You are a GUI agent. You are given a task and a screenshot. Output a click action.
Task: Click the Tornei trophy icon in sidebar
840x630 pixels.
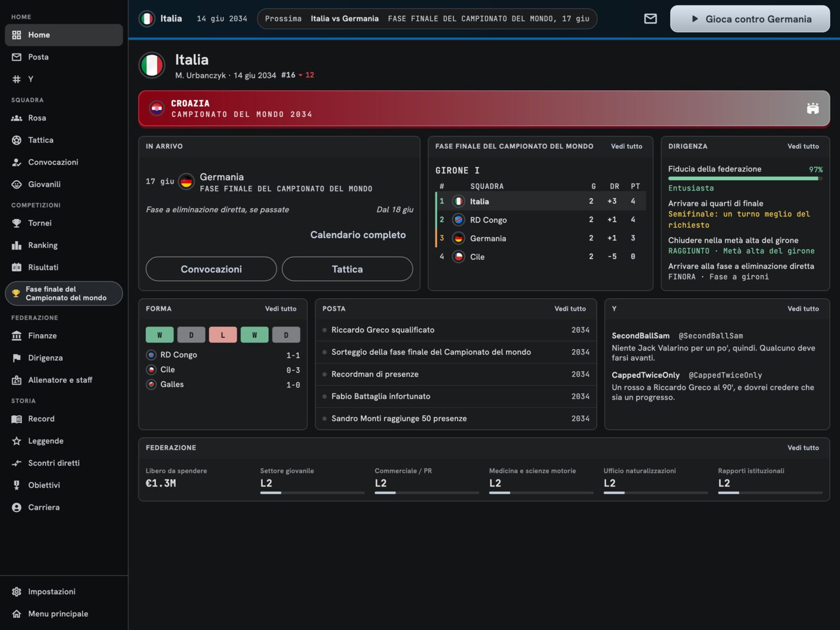coord(17,223)
